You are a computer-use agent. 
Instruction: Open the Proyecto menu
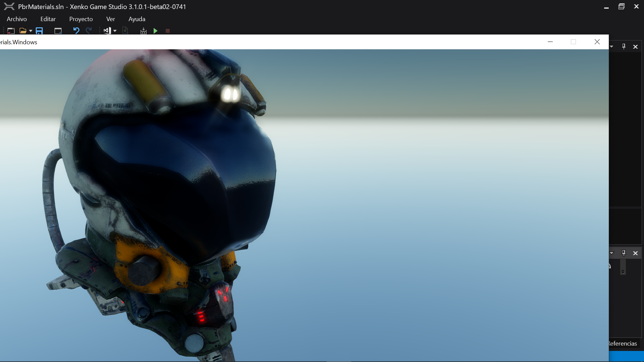click(81, 19)
